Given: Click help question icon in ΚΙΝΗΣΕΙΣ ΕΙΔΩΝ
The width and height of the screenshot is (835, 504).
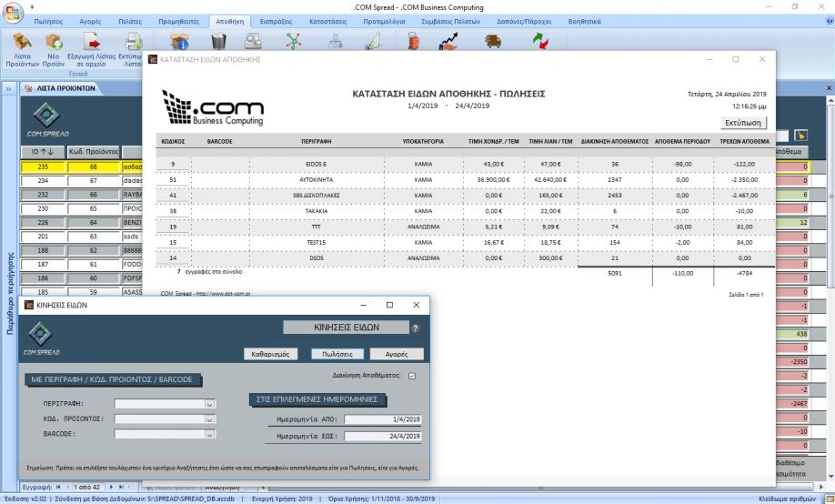Looking at the screenshot, I should click(416, 328).
